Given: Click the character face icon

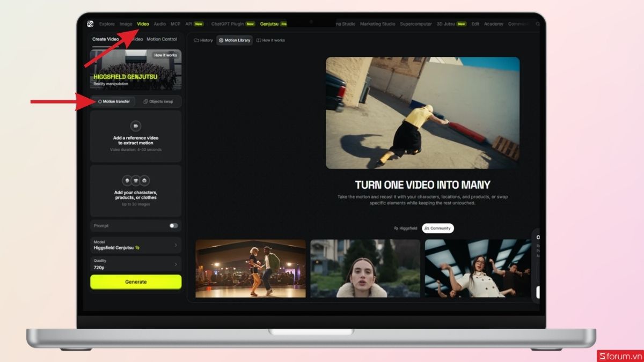Looking at the screenshot, I should tap(127, 181).
